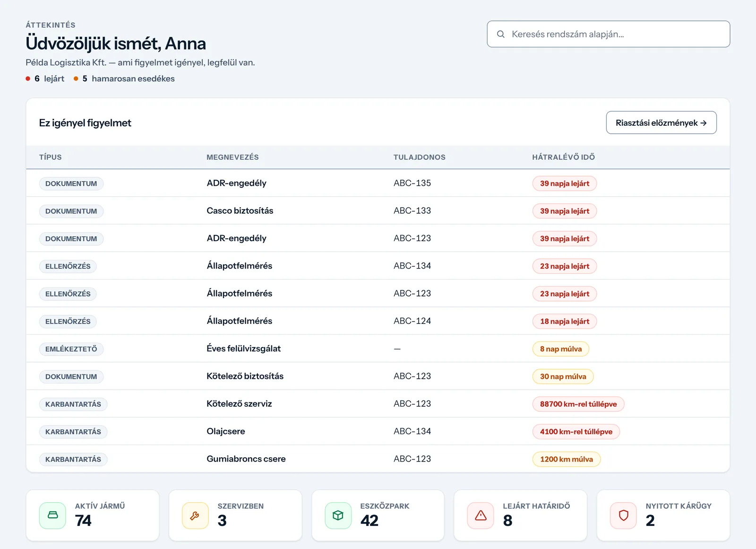Click the Megnevezés column header
Image resolution: width=756 pixels, height=549 pixels.
pyautogui.click(x=232, y=157)
